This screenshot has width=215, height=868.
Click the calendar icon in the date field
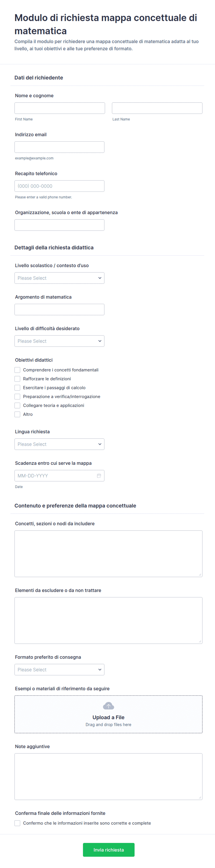(x=99, y=475)
